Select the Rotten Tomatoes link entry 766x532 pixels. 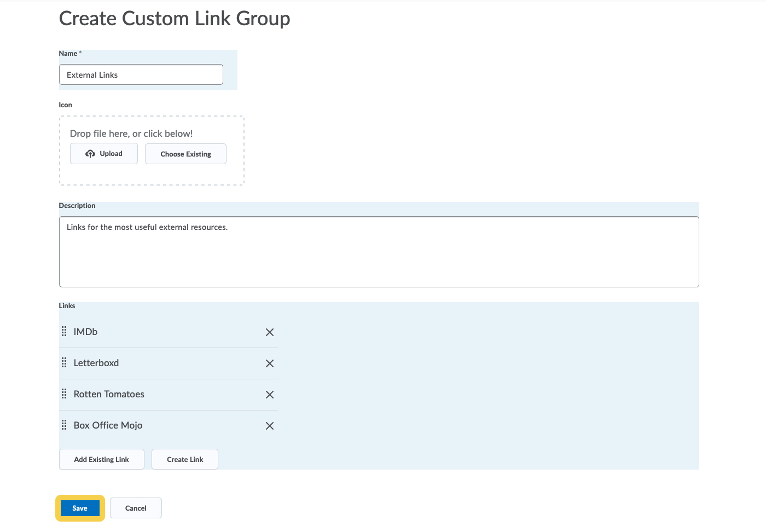coord(109,394)
